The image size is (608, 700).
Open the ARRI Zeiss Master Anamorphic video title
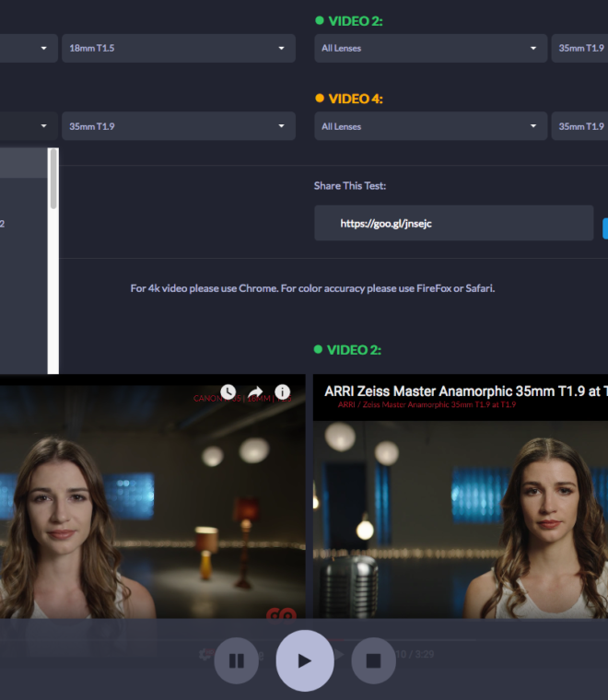click(x=466, y=391)
